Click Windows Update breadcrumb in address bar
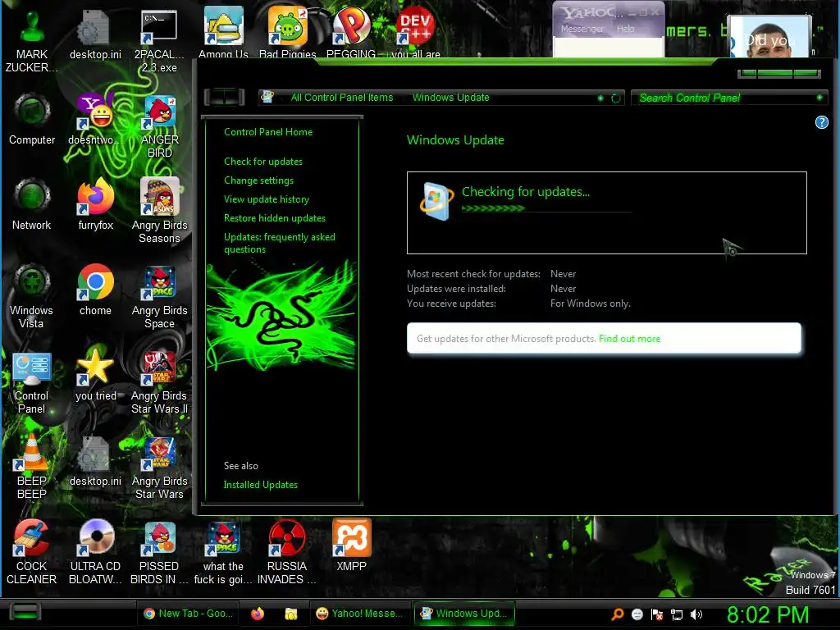The image size is (840, 630). coord(450,98)
